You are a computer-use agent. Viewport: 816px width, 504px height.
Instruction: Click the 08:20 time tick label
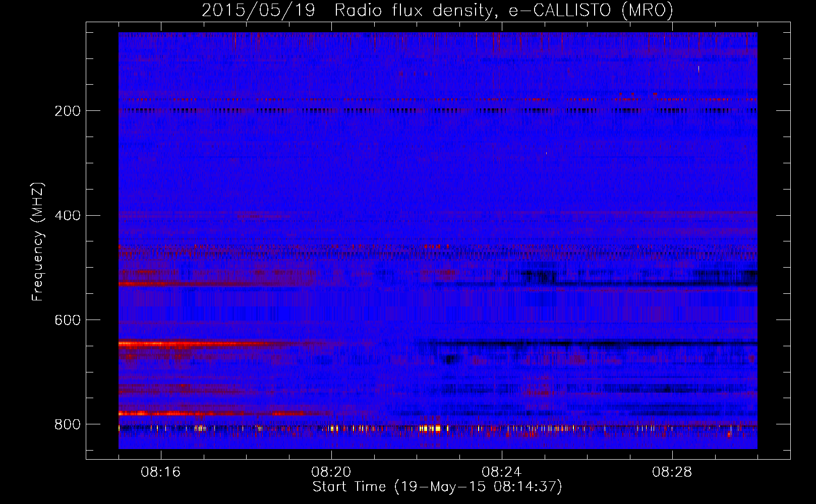pos(331,472)
